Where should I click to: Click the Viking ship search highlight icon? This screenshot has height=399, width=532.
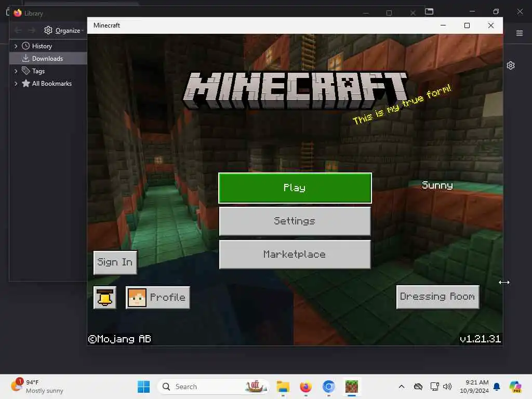pyautogui.click(x=256, y=387)
